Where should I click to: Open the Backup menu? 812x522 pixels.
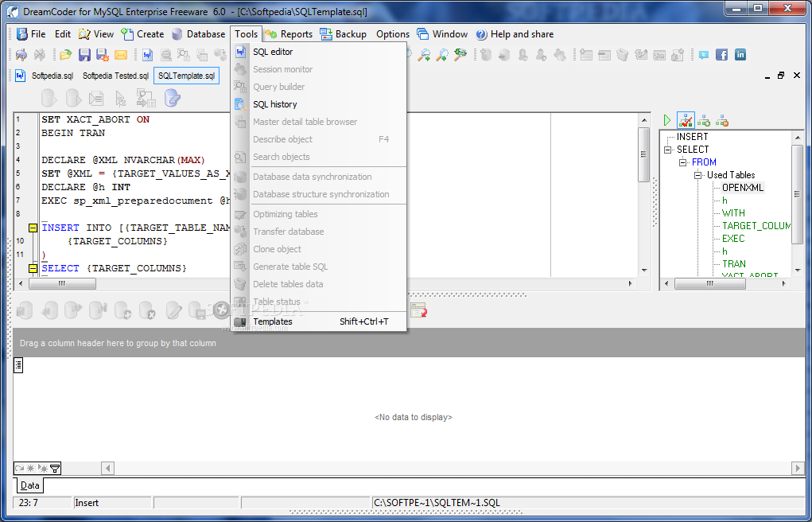[x=344, y=34]
